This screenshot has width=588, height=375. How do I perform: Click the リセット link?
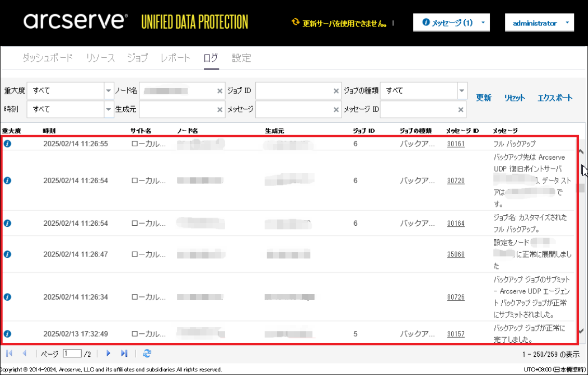tap(514, 98)
